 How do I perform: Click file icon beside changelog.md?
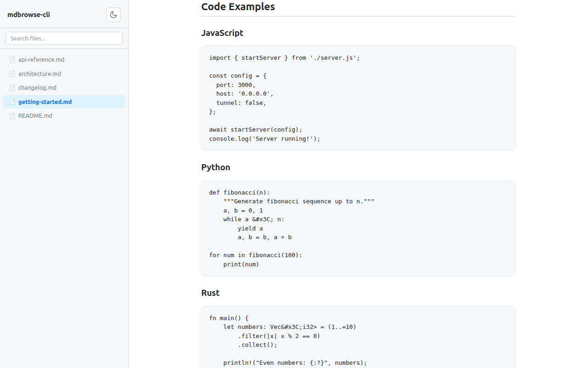[12, 87]
